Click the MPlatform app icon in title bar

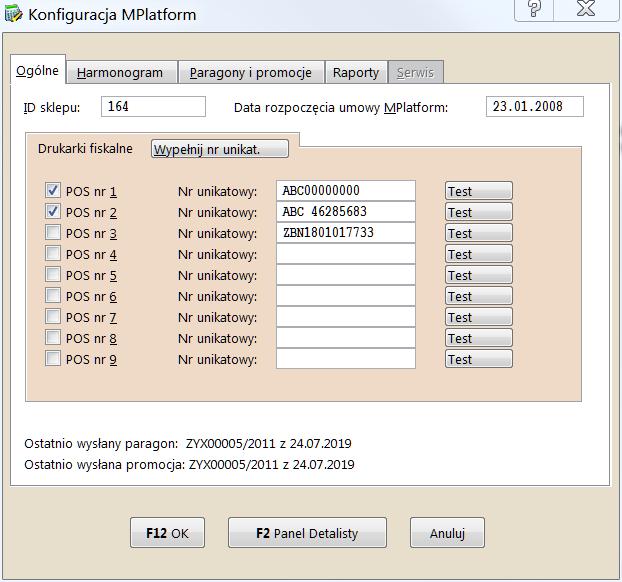[x=13, y=14]
